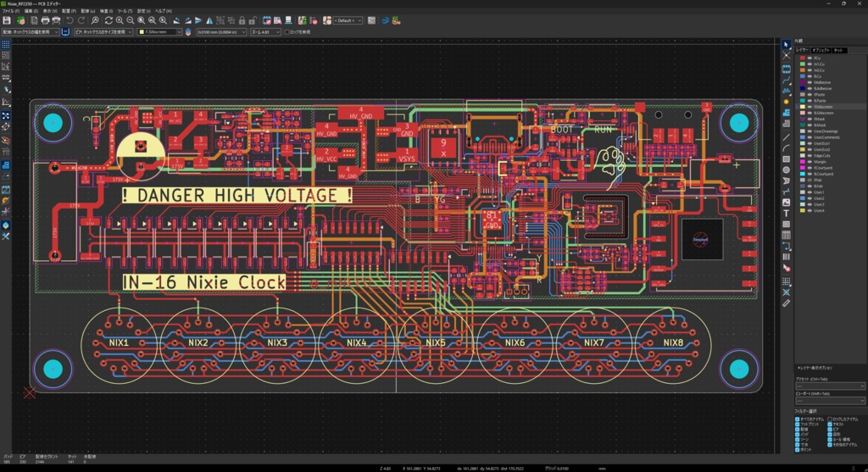Click the Save icon in toolbar
Image resolution: width=868 pixels, height=472 pixels.
(7, 20)
